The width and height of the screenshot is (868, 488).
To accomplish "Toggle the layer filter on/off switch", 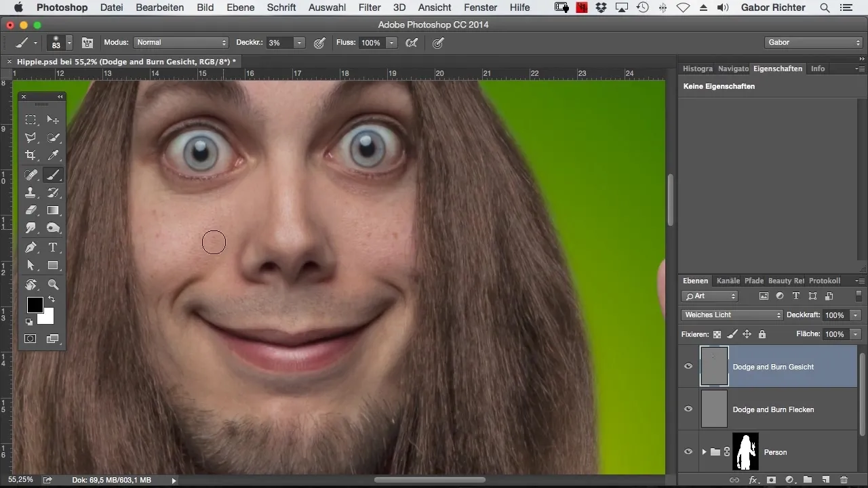I will [x=859, y=296].
